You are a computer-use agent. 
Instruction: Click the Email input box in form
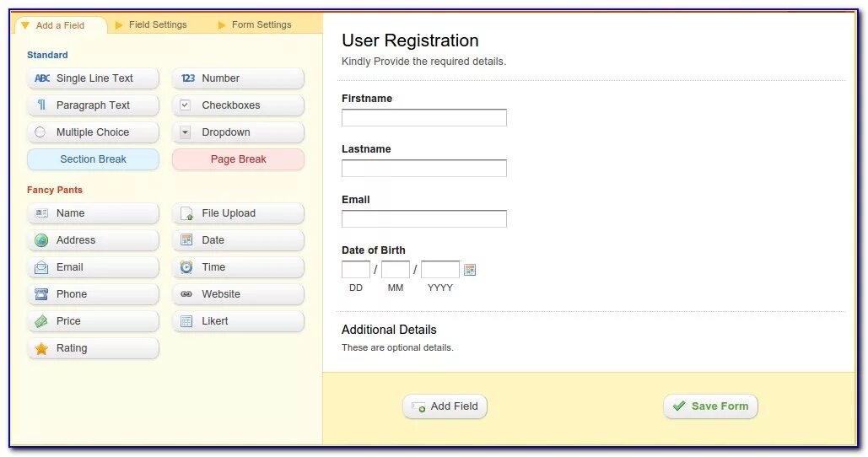tap(423, 219)
